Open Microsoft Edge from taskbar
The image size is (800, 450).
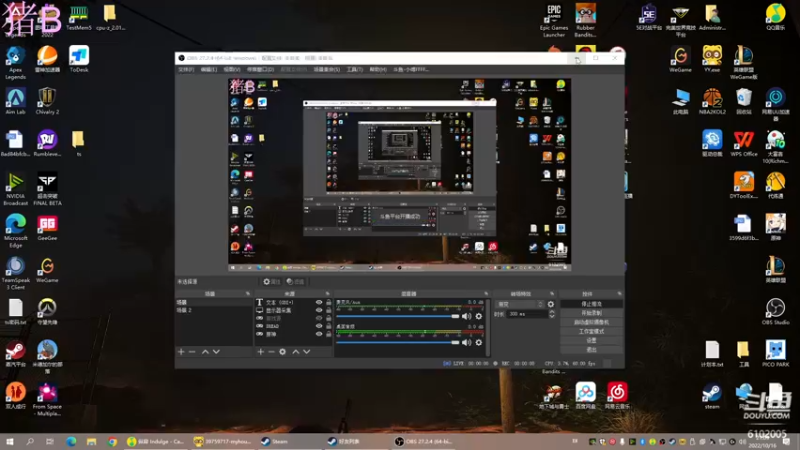point(70,441)
